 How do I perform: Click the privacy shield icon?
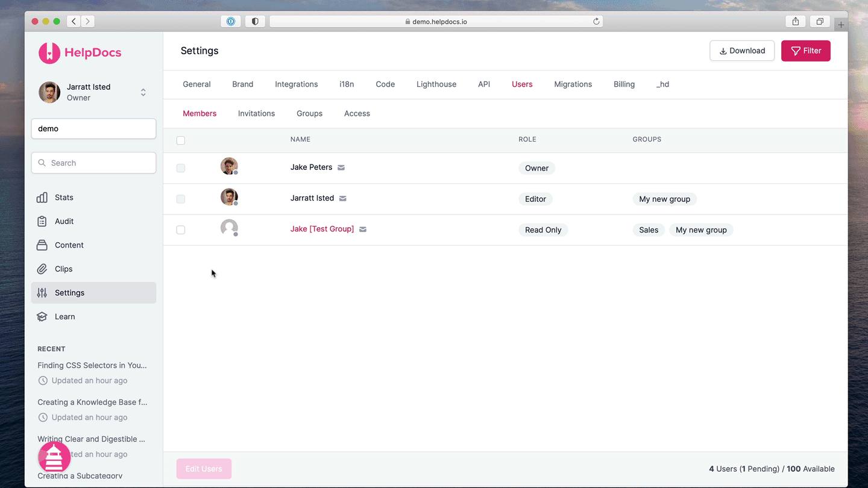click(x=255, y=21)
